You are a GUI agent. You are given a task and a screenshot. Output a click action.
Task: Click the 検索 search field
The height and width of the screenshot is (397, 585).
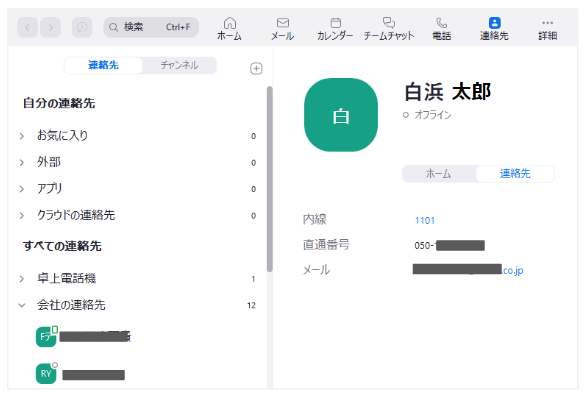pyautogui.click(x=151, y=27)
